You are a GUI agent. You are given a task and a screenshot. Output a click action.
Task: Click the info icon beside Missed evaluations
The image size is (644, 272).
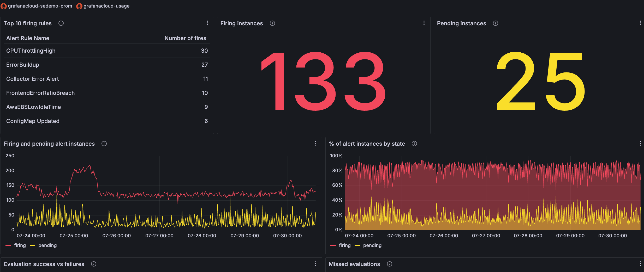(389, 264)
